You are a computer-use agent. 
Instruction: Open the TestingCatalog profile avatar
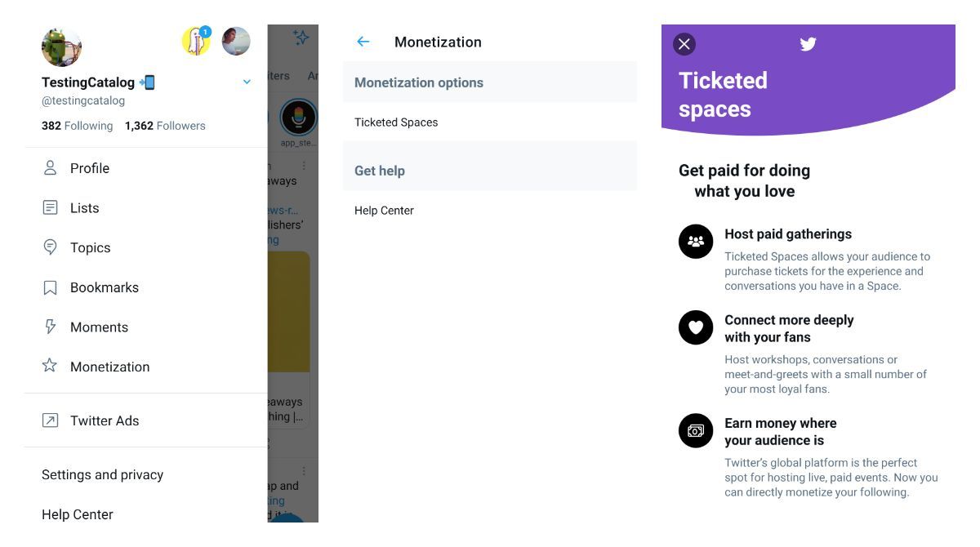point(61,47)
